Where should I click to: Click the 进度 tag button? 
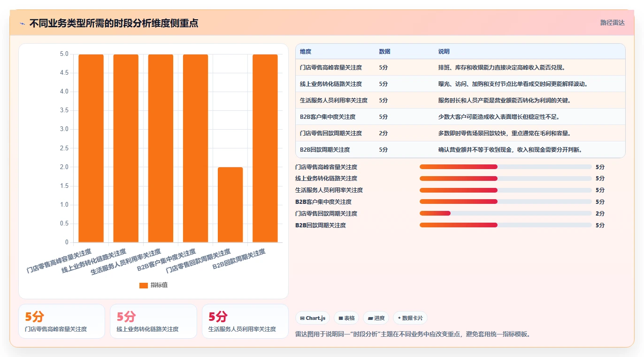[x=376, y=318]
